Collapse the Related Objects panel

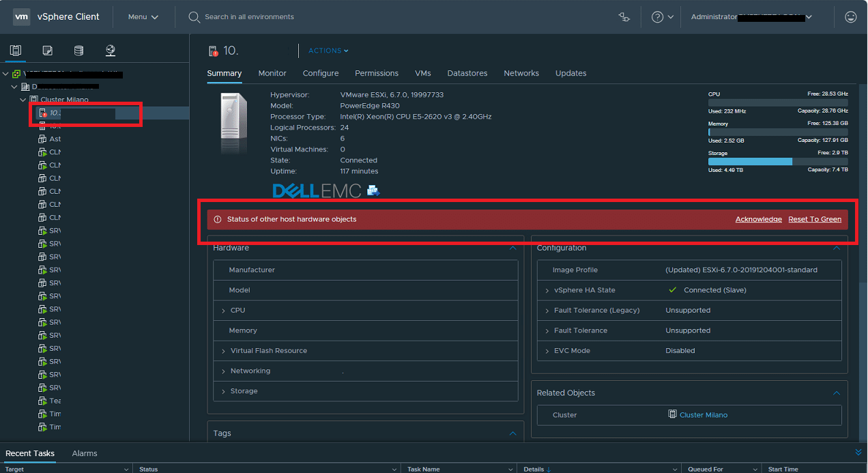pos(837,392)
